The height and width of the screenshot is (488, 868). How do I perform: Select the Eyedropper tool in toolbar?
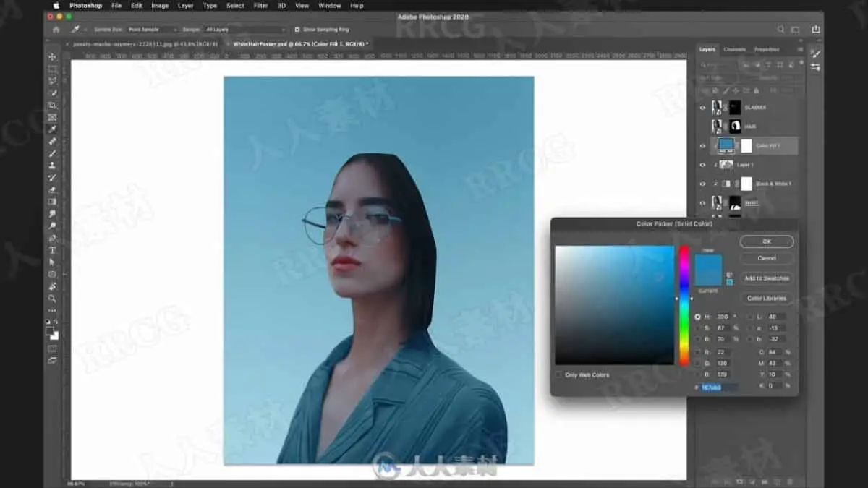point(52,129)
